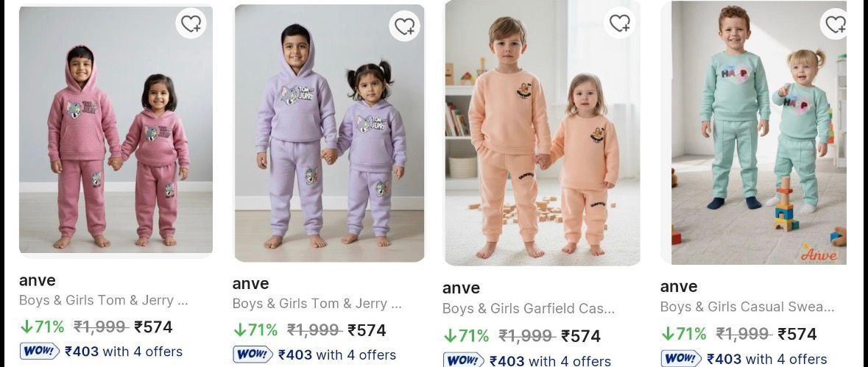This screenshot has width=868, height=367.
Task: Open Boys & Girls Casual Swea... title
Action: click(747, 306)
